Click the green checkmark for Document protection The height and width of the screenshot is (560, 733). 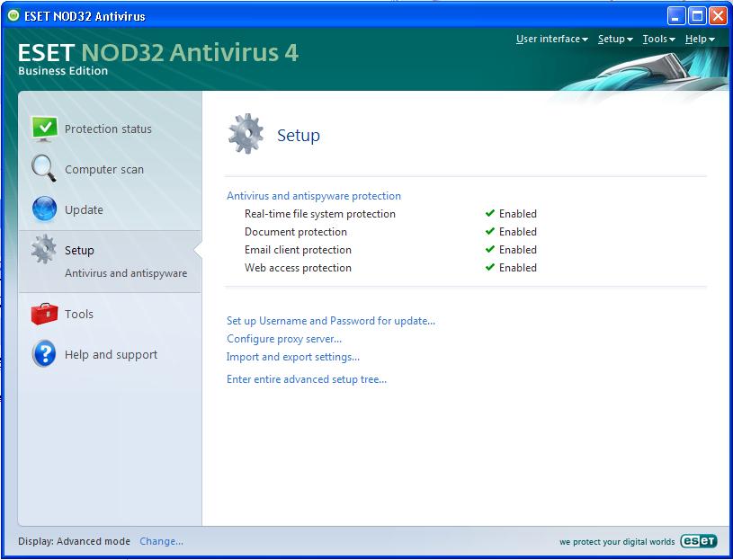[490, 231]
